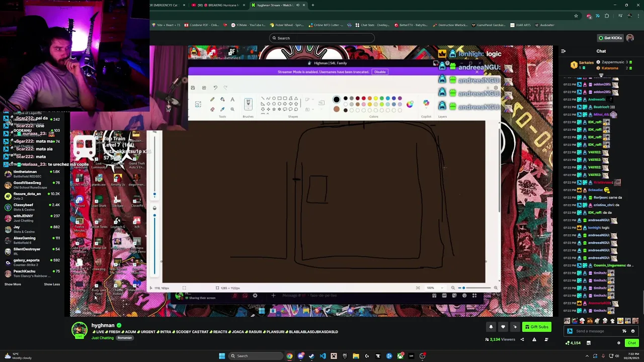The width and height of the screenshot is (644, 362).
Task: Bookmark this page with the star
Action: coord(576,16)
